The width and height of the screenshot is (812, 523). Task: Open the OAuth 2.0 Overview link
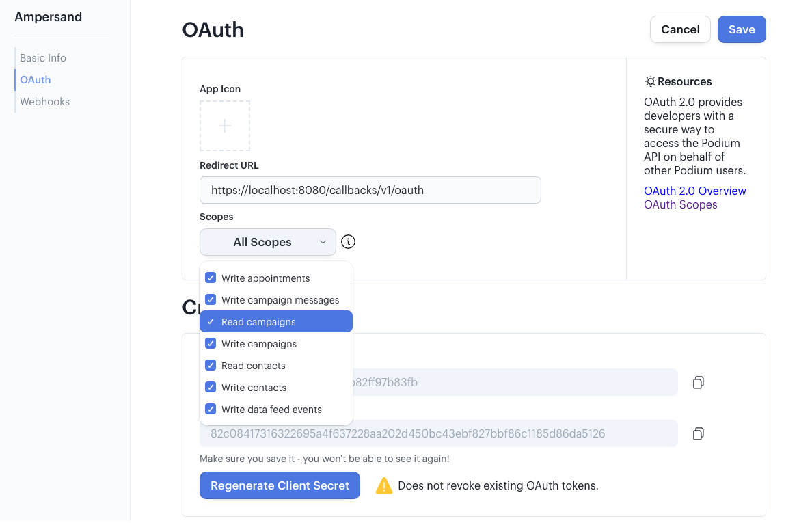(x=695, y=191)
